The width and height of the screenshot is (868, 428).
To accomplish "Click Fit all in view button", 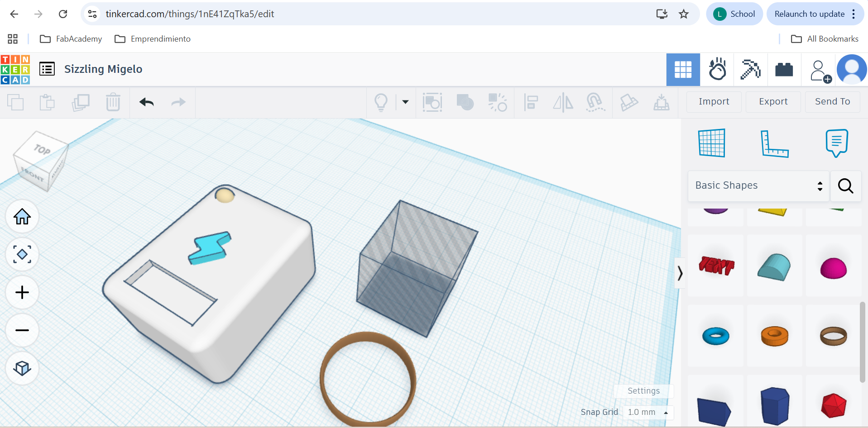I will [22, 255].
